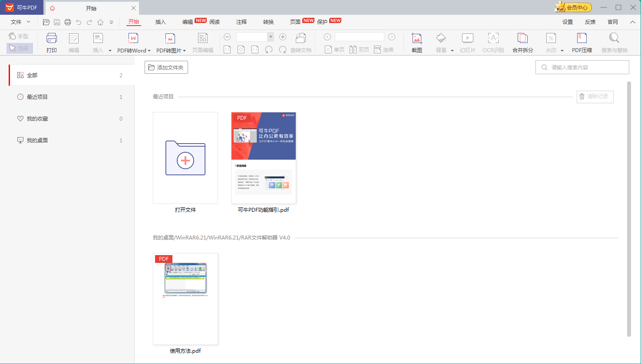Switch sidebar to 我的收藏 favorites
Viewport: 641px width, 364px height.
pos(37,118)
